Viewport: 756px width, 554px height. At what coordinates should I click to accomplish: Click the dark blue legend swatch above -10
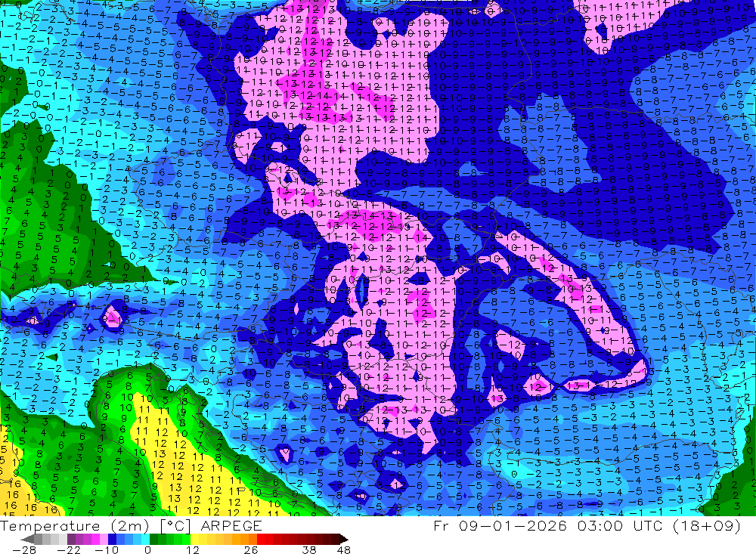pos(112,539)
